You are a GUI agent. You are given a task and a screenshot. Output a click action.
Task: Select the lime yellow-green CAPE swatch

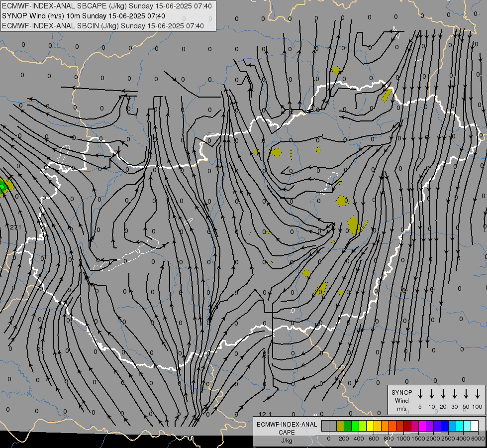pyautogui.click(x=363, y=426)
